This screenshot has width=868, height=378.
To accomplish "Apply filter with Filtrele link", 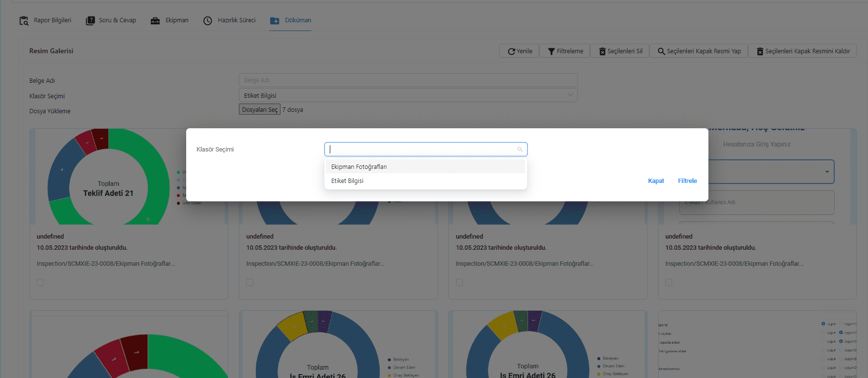I will tap(687, 181).
